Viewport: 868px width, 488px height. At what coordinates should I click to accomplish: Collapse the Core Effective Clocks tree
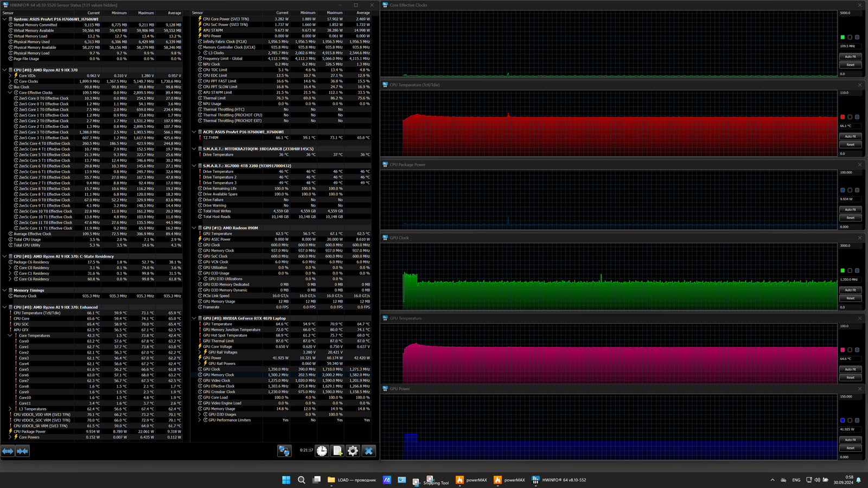(x=10, y=93)
